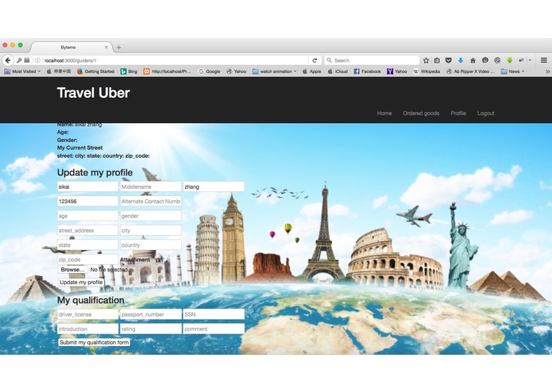
Task: Open the Firefox hamburger menu
Action: (544, 60)
